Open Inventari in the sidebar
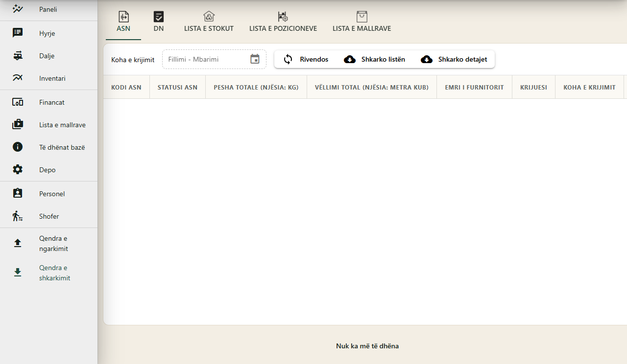 click(48, 78)
